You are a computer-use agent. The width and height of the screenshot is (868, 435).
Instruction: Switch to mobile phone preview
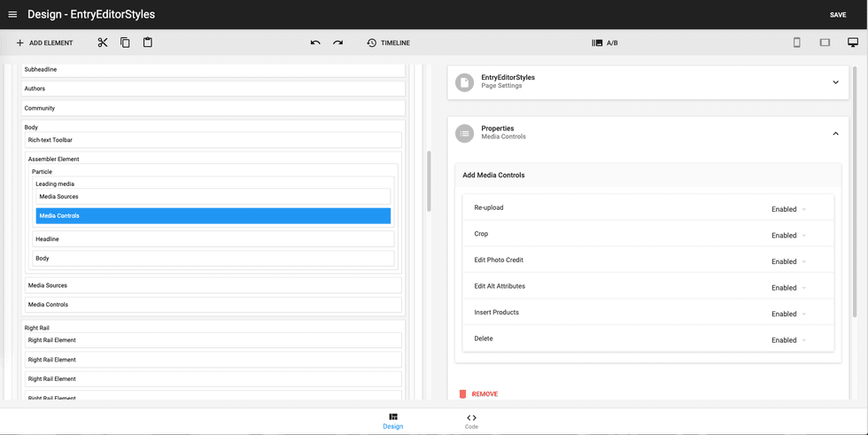pos(796,43)
